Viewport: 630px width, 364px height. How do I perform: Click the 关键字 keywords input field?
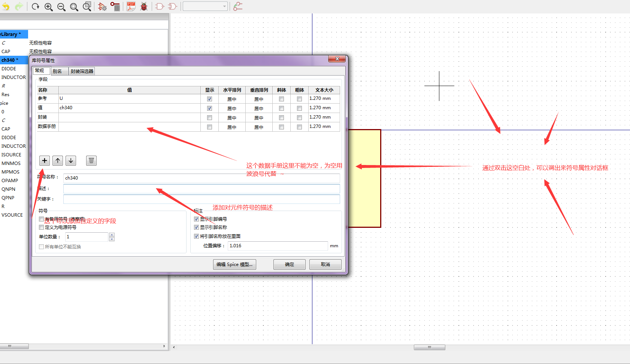[x=202, y=199]
